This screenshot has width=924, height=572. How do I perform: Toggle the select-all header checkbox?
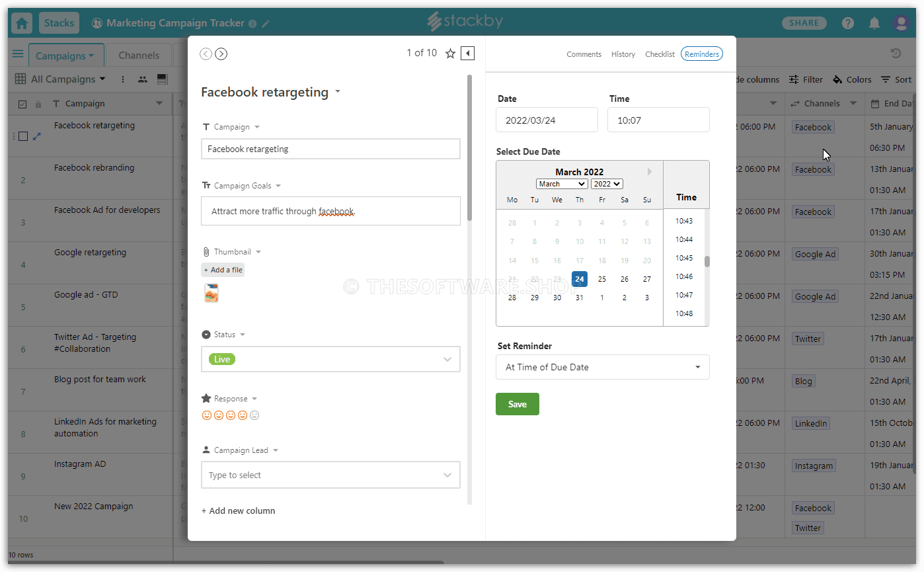click(22, 104)
